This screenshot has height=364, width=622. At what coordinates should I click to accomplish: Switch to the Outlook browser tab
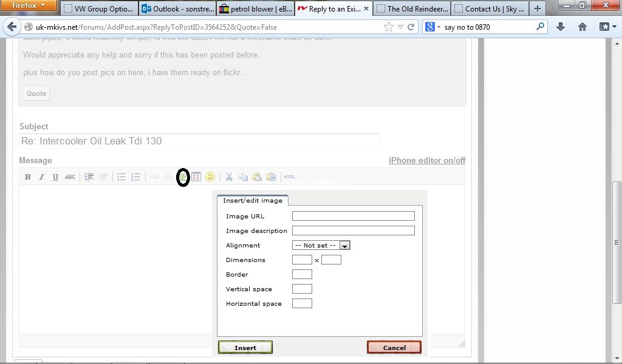pyautogui.click(x=177, y=8)
